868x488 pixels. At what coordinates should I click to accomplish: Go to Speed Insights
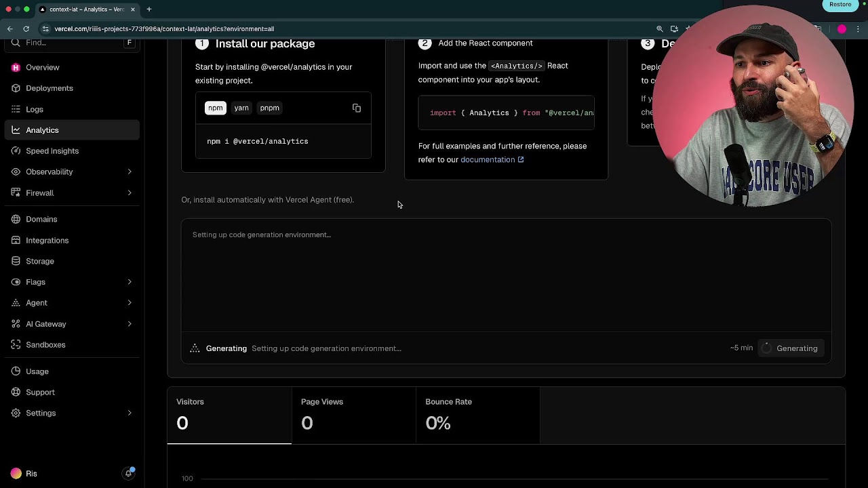click(x=72, y=151)
